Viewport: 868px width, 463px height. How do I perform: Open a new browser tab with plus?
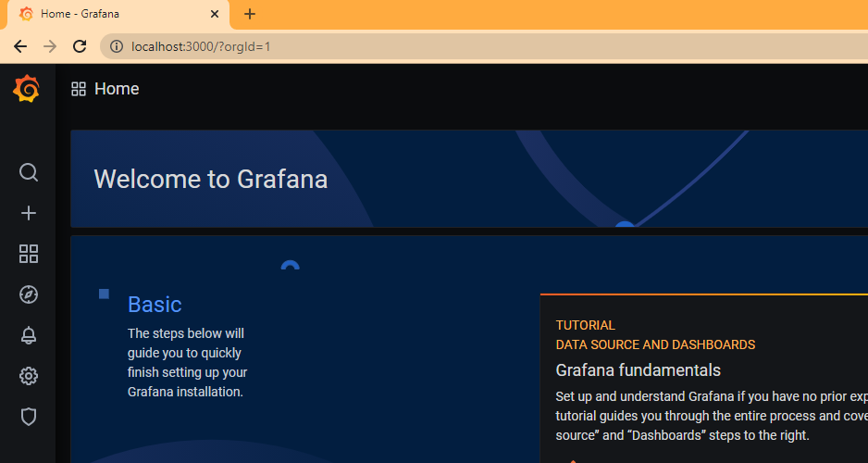pyautogui.click(x=250, y=14)
